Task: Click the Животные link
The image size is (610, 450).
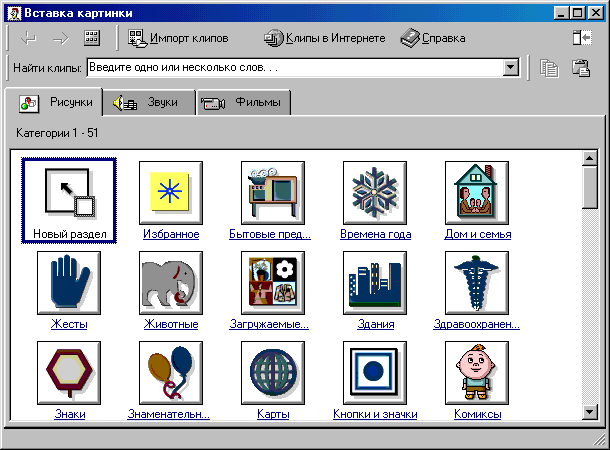Action: tap(171, 324)
